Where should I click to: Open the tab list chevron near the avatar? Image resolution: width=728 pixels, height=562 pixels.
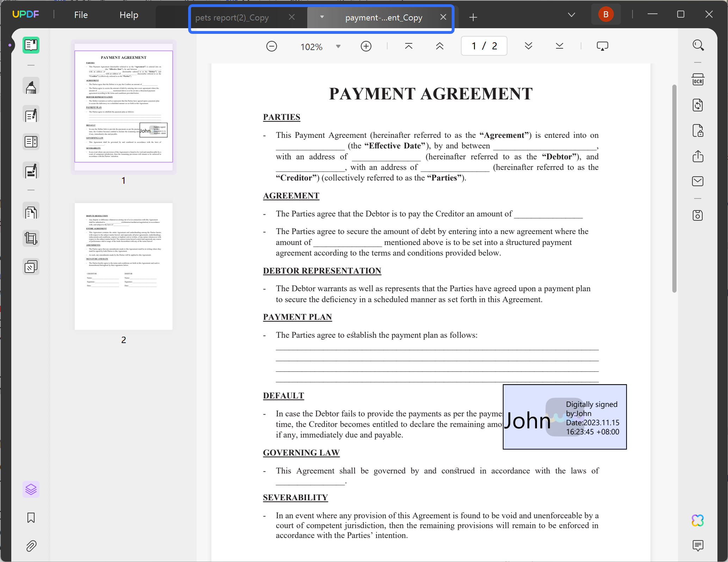pos(572,14)
